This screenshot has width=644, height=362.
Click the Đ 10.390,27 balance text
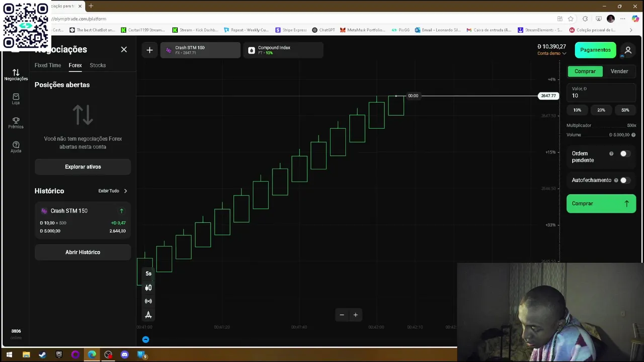tap(551, 46)
